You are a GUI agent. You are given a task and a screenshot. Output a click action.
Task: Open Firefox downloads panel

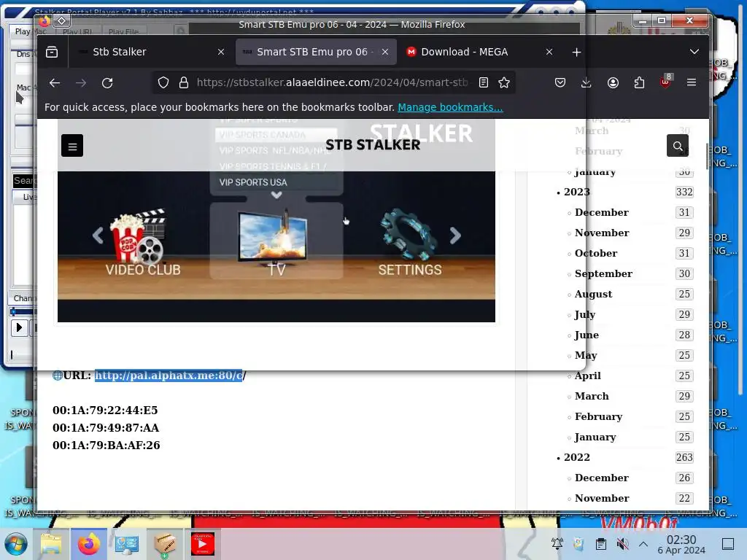[x=587, y=83]
